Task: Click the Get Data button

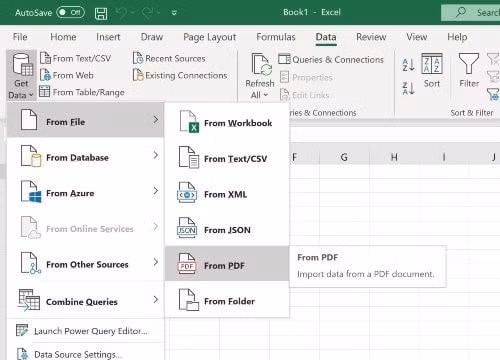Action: click(21, 76)
